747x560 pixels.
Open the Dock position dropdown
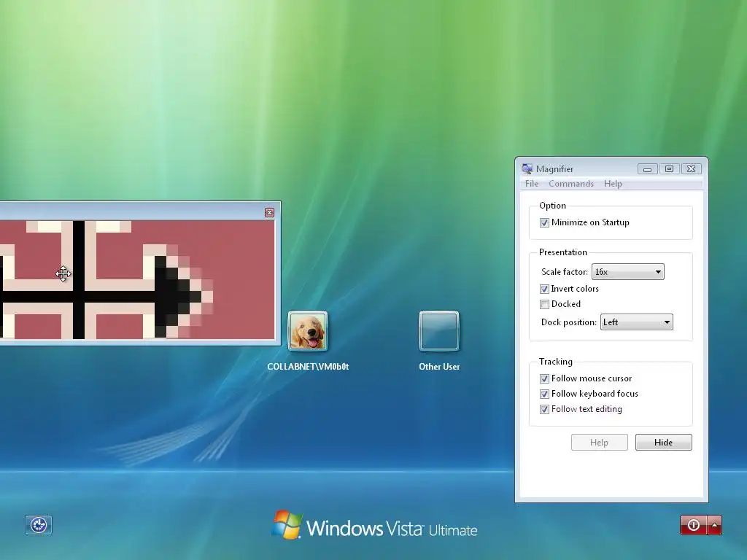636,322
